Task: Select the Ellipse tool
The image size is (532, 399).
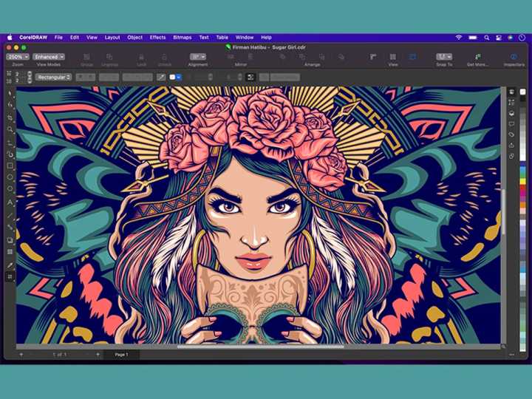Action: coord(10,177)
